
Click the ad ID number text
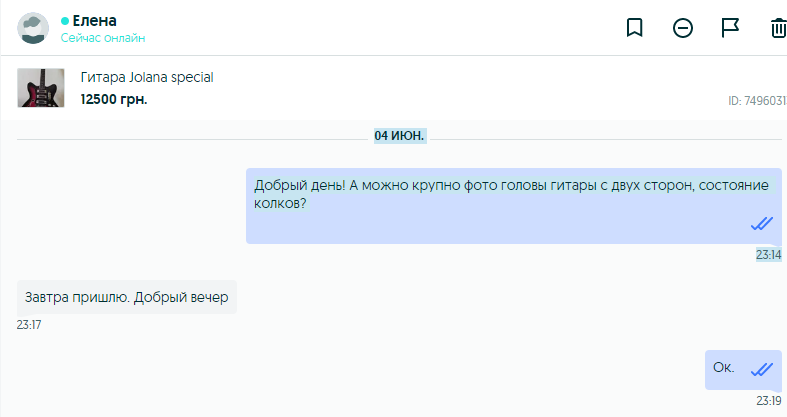(757, 101)
